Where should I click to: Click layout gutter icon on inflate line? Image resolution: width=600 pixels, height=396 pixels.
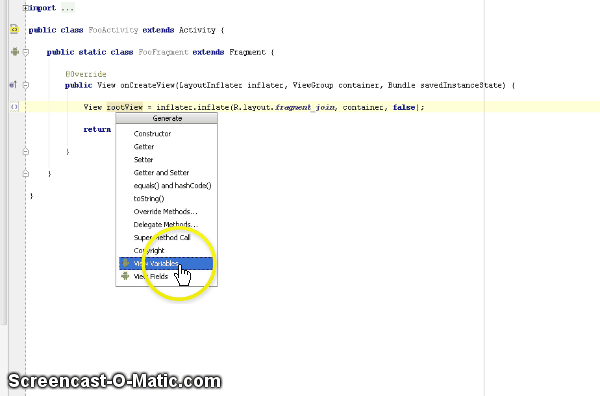(x=14, y=107)
